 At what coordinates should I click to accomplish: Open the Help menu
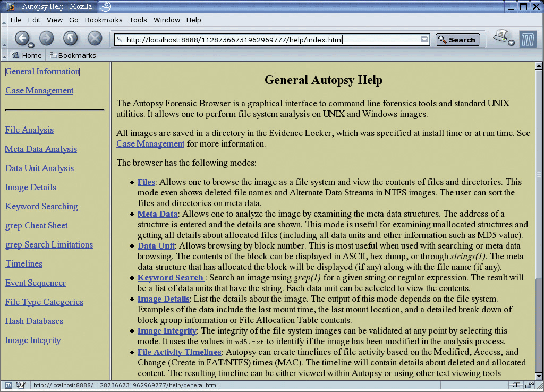point(193,20)
